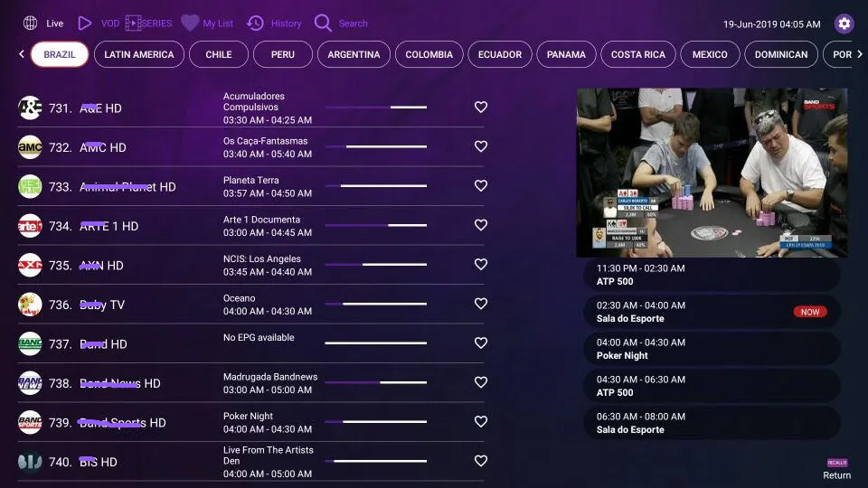Screen dimensions: 868x488
Task: Click the Planeta Terra program text
Action: (250, 181)
